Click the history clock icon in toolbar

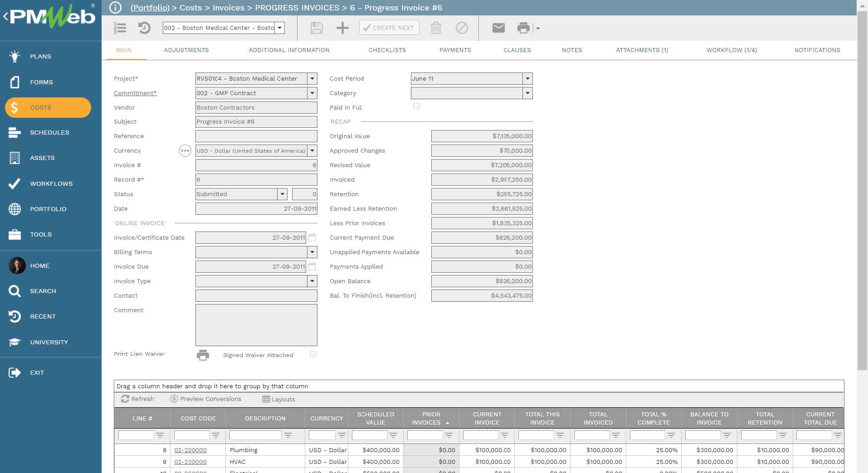[x=144, y=28]
